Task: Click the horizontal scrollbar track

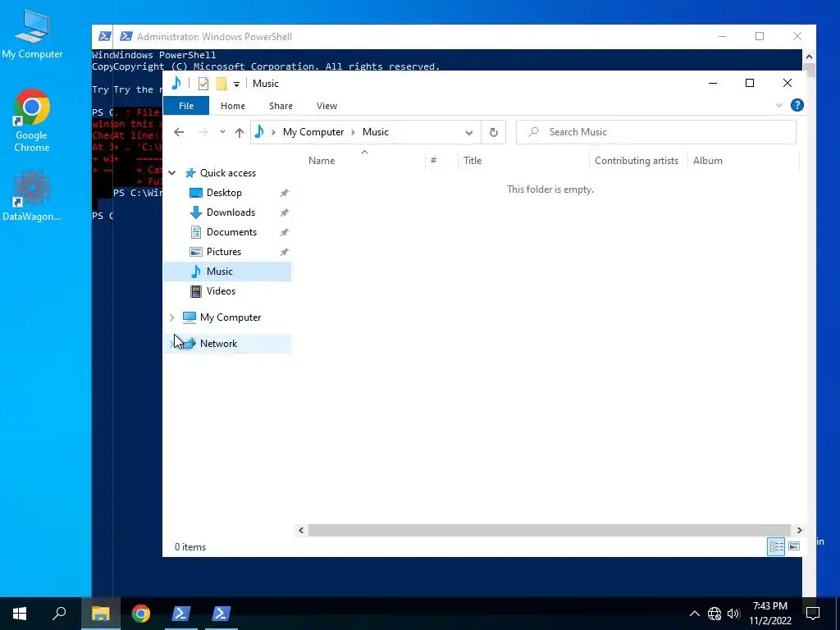Action: point(550,531)
